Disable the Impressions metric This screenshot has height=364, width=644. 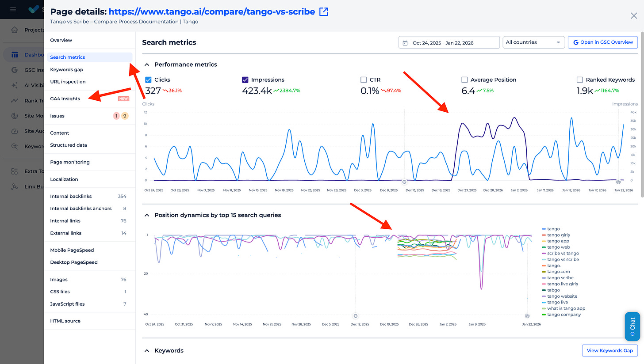pos(245,80)
